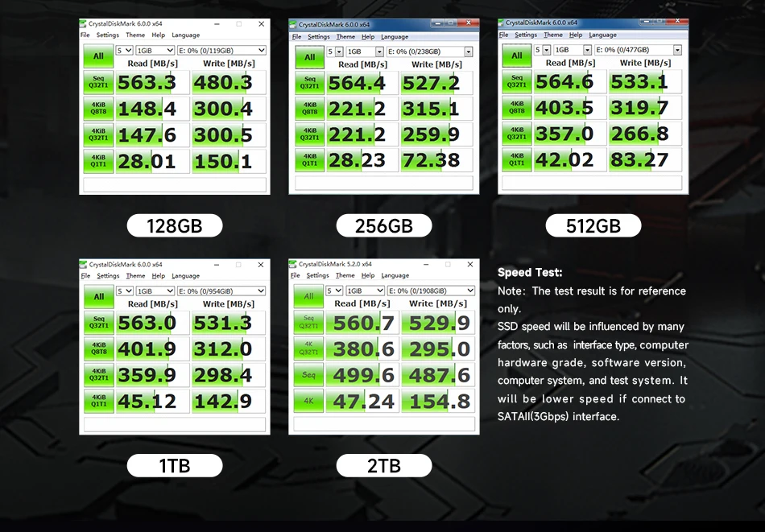This screenshot has width=765, height=532.
Task: Open Theme menu in the 477GiB window
Action: 552,35
